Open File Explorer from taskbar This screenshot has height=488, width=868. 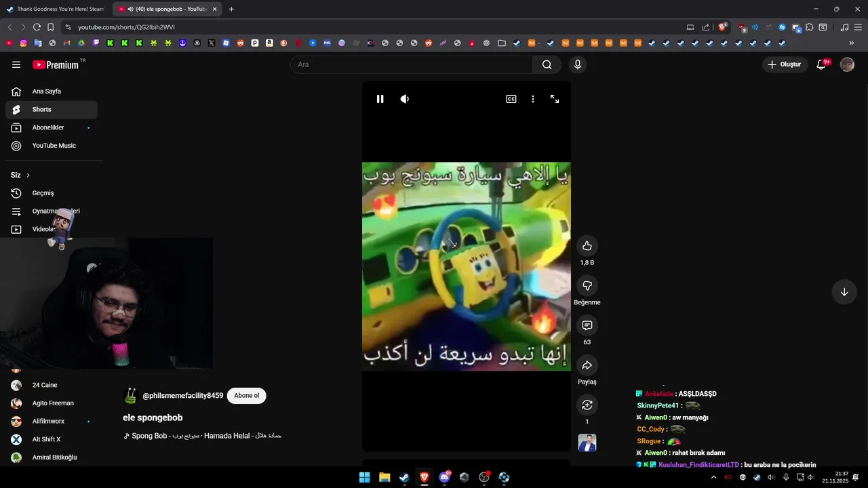pos(384,477)
